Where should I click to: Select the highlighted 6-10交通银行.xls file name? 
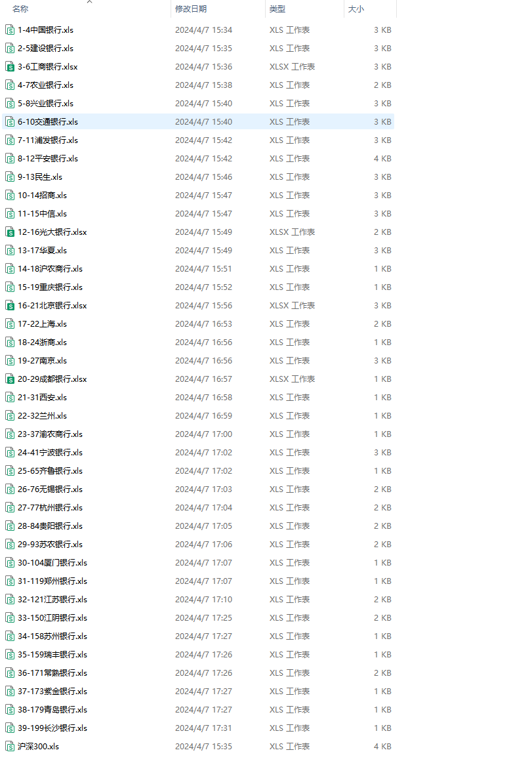pyautogui.click(x=48, y=121)
